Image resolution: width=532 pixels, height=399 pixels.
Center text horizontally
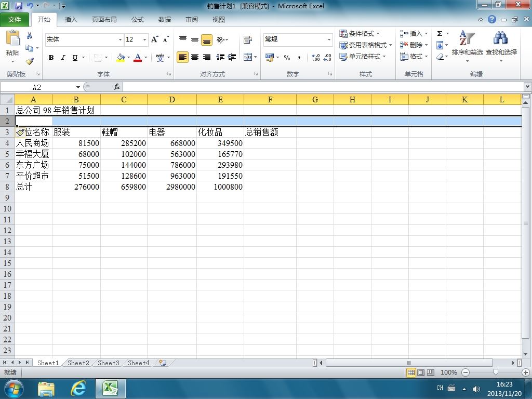point(195,57)
